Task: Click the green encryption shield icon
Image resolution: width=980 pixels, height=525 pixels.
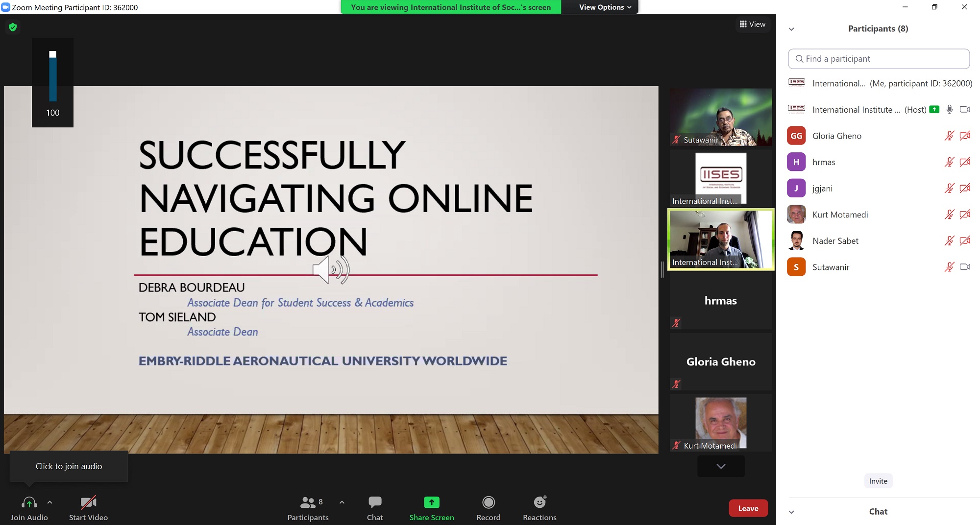Action: click(13, 27)
